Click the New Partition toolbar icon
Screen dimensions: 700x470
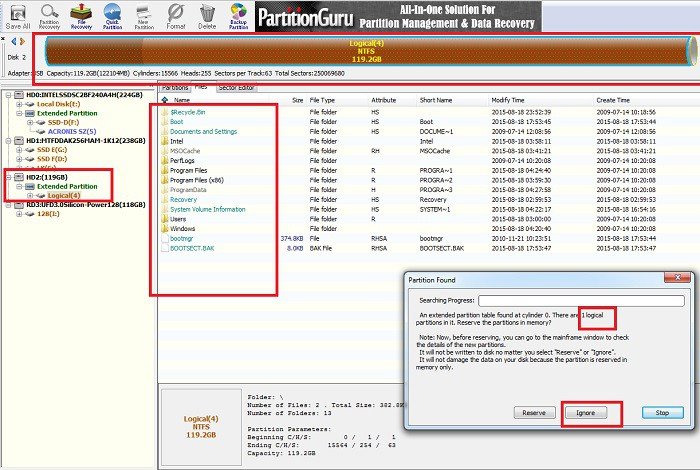[x=144, y=16]
